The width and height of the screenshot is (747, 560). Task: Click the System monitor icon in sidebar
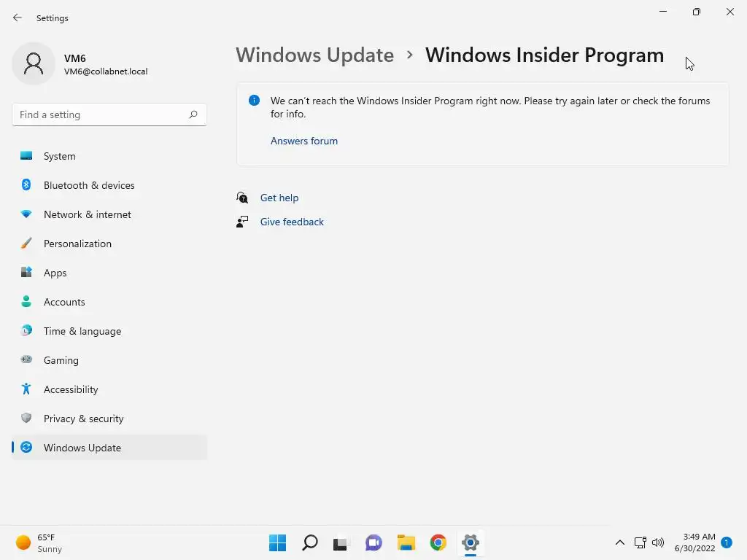point(26,156)
